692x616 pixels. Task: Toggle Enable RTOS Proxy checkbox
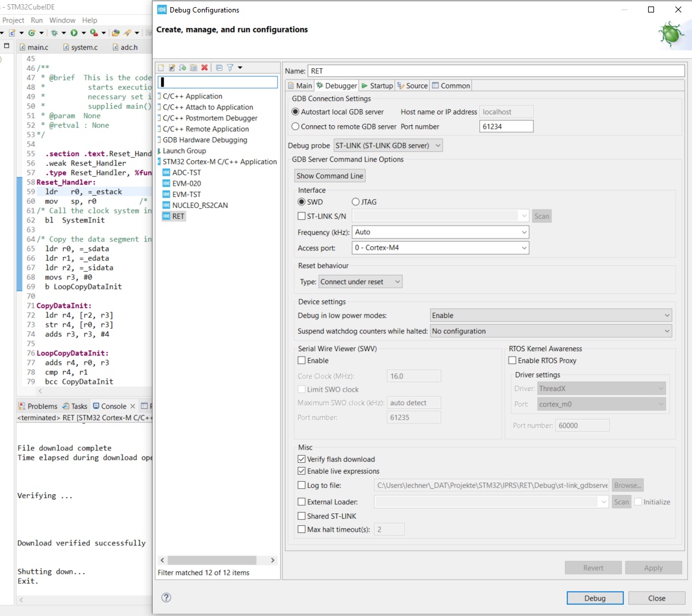(512, 360)
